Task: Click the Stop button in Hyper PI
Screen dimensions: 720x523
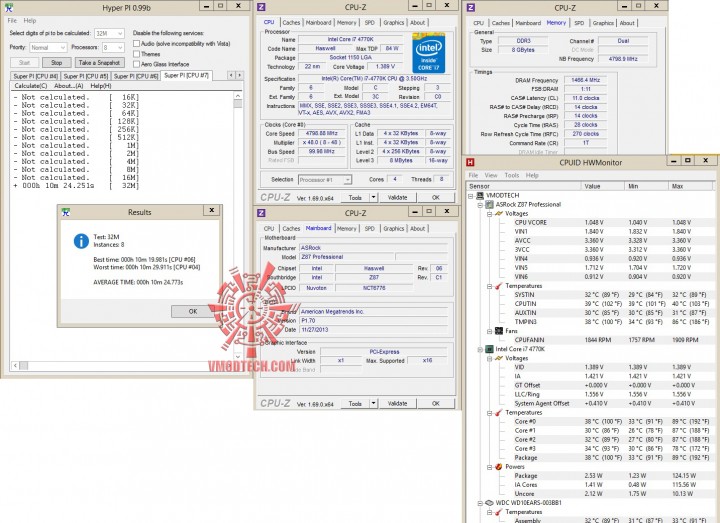Action: click(56, 62)
